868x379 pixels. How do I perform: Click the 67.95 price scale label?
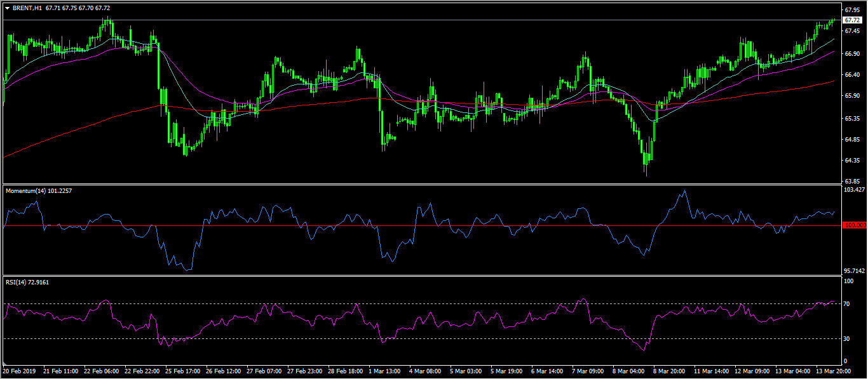[851, 10]
